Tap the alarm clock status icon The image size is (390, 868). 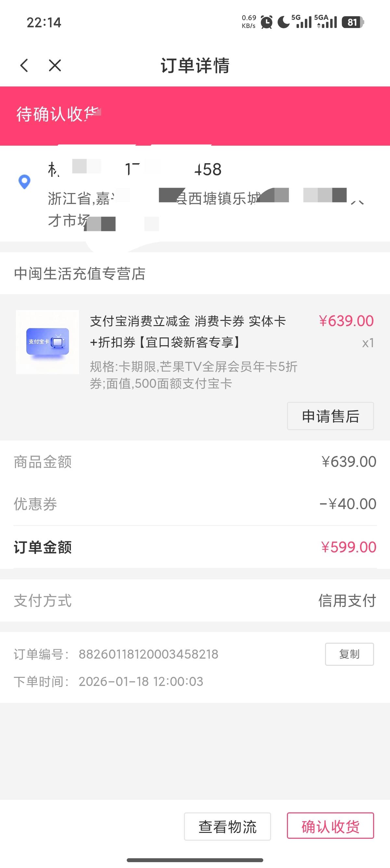(x=267, y=22)
